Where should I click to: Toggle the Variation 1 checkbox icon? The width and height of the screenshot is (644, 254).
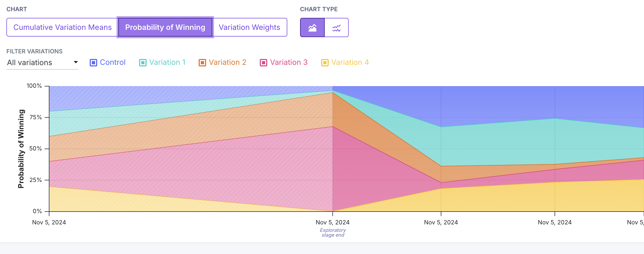(143, 63)
